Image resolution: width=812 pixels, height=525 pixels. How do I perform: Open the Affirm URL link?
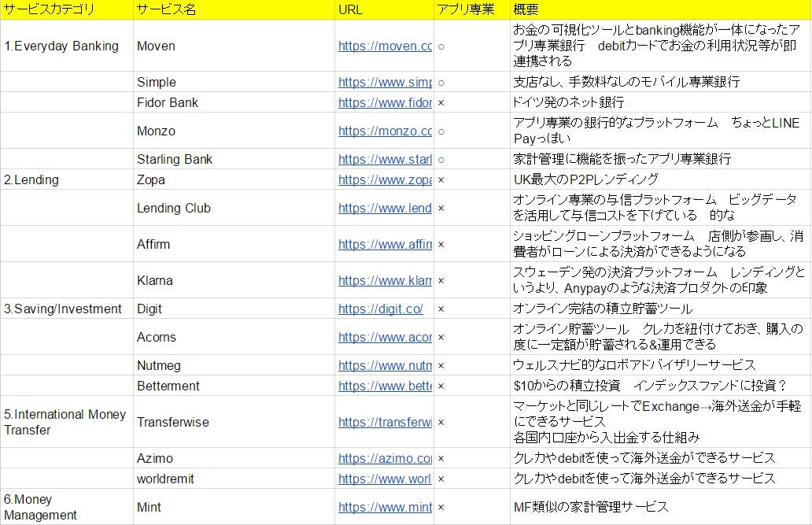coord(385,244)
